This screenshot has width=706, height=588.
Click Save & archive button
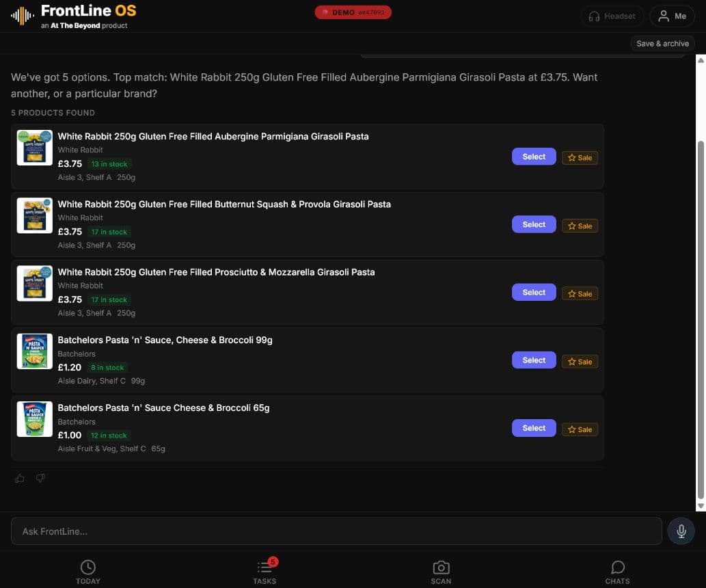point(662,44)
